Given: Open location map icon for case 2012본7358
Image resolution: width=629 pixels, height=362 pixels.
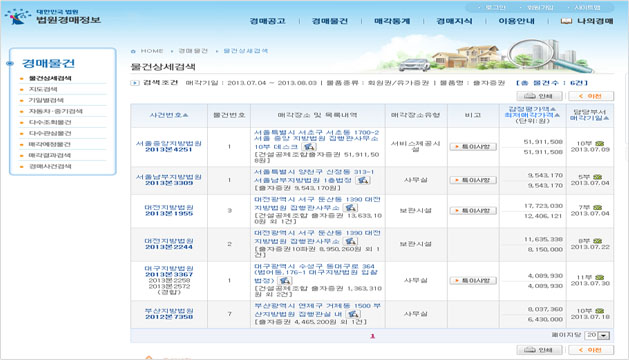Looking at the screenshot, I should click(x=353, y=314).
